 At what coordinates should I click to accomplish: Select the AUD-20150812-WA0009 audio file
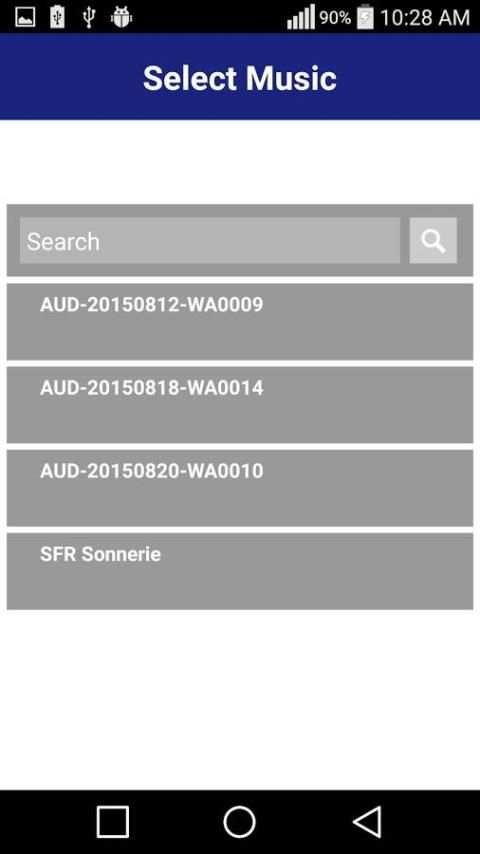pos(240,322)
